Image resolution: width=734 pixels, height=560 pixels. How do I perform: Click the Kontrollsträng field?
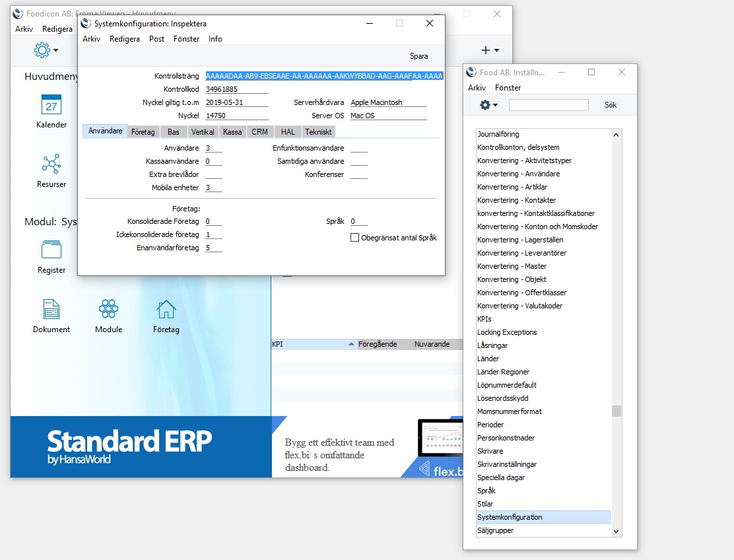tap(324, 76)
